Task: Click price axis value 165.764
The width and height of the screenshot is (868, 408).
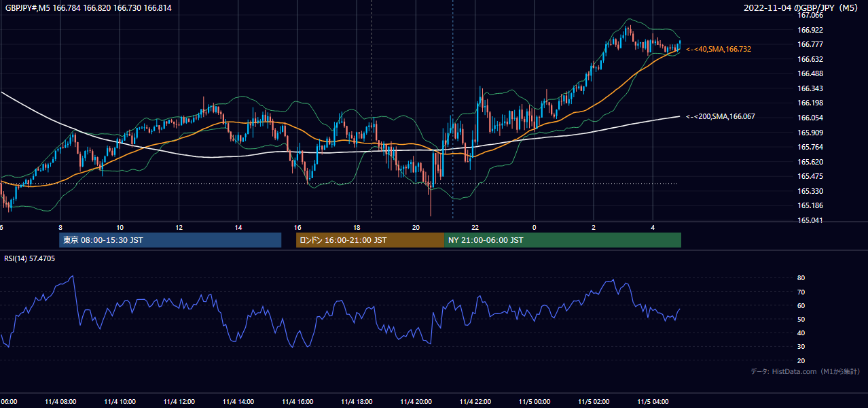Action: (810, 147)
